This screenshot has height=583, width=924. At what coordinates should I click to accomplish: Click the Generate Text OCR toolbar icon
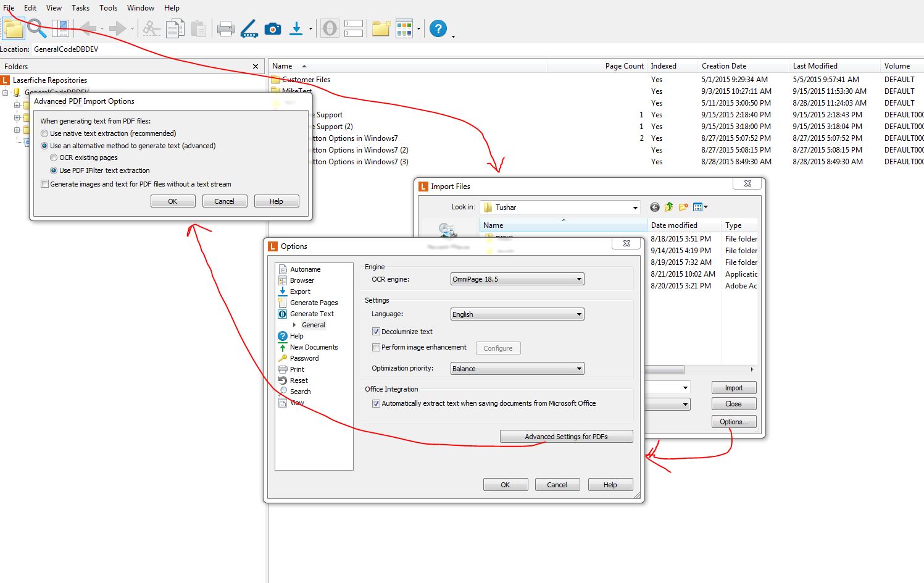click(330, 29)
